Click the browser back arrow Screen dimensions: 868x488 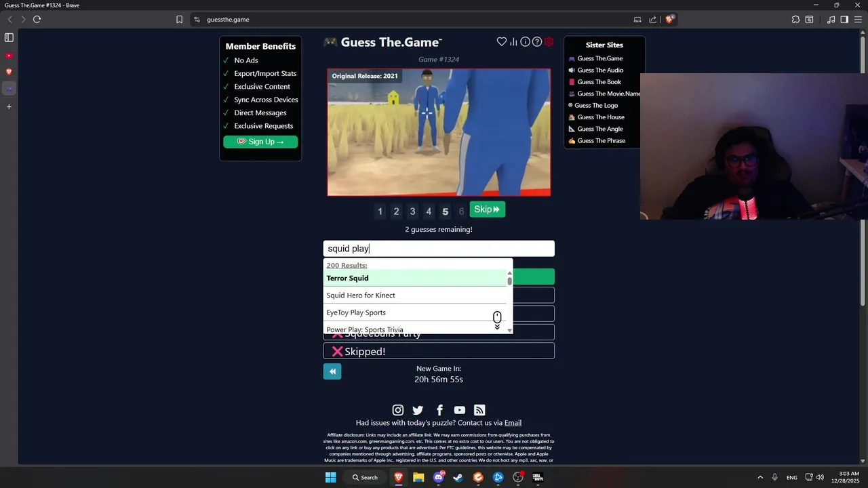coord(9,19)
